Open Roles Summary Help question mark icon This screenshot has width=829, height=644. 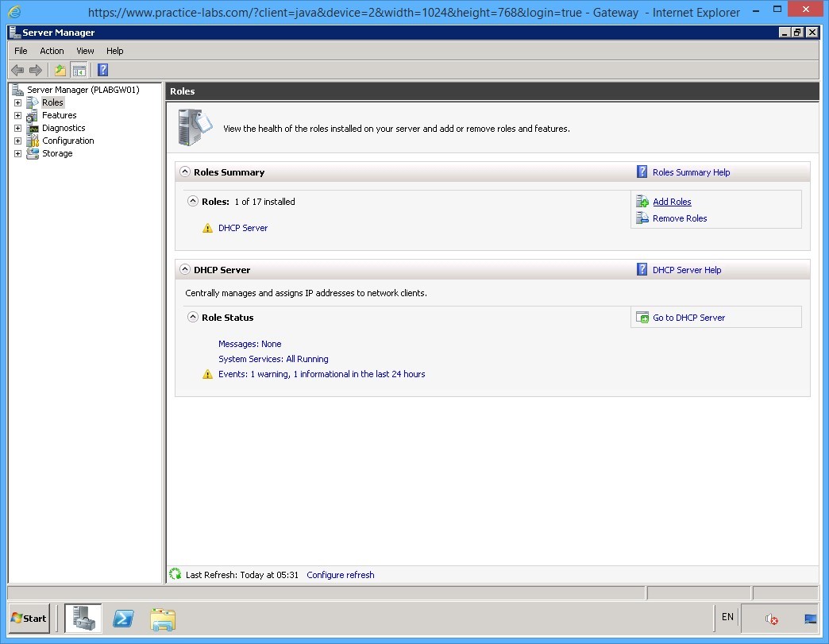[642, 172]
